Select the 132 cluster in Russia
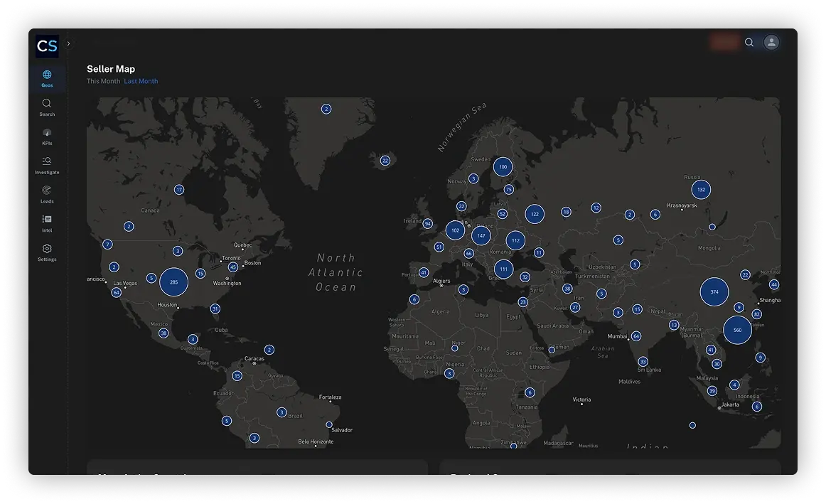This screenshot has height=504, width=826. pos(701,190)
